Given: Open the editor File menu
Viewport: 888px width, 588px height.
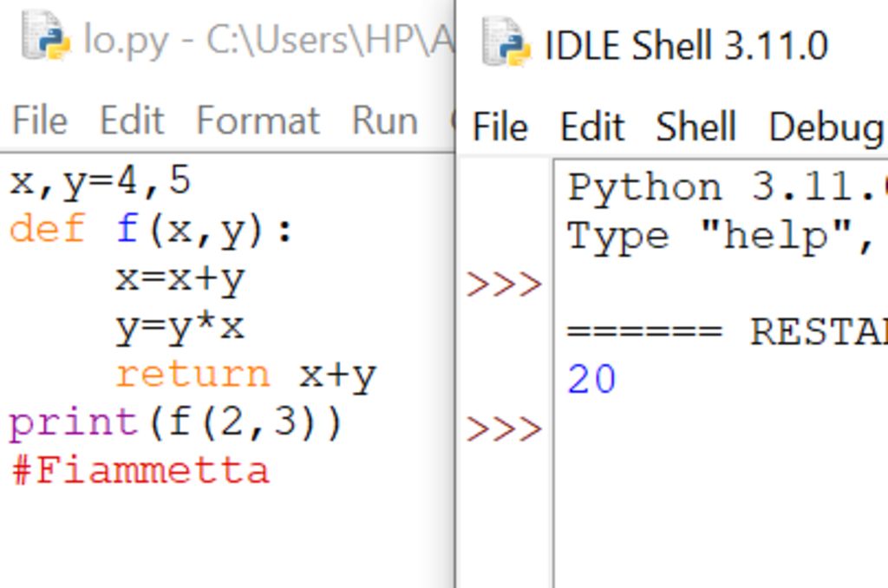Looking at the screenshot, I should pyautogui.click(x=39, y=121).
